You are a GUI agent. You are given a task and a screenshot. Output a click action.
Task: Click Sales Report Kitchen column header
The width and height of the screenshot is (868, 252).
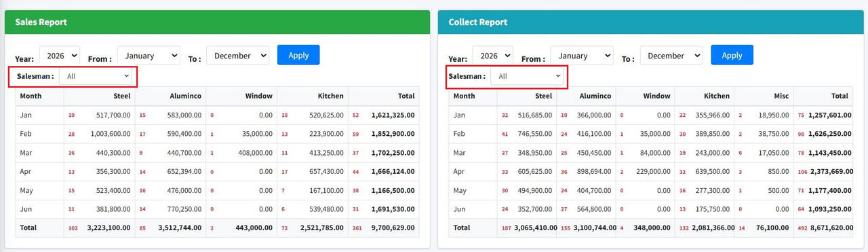point(331,96)
